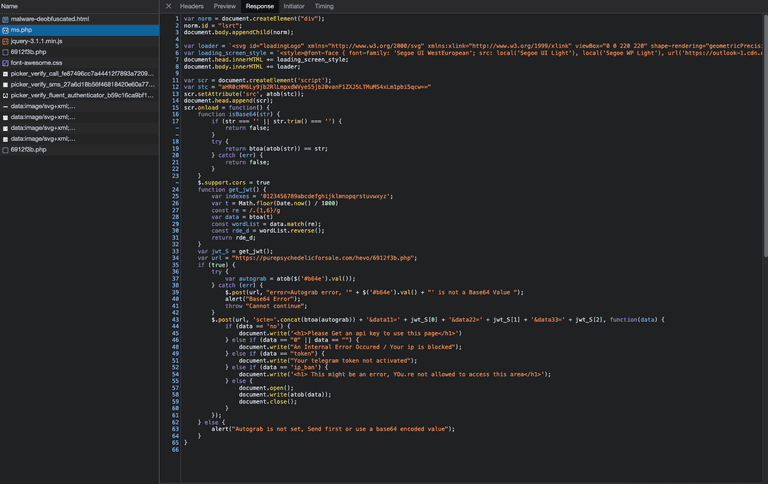This screenshot has height=484, width=768.
Task: Select the picker_verify_call request name
Action: [x=82, y=73]
